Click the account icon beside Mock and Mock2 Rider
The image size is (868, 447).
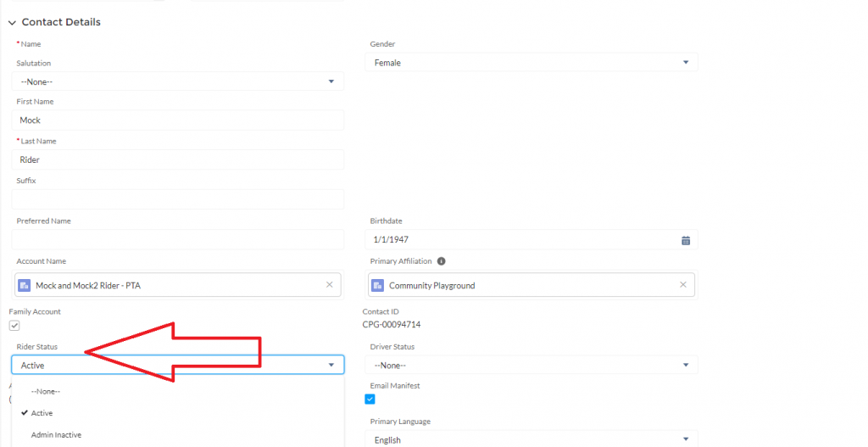[25, 286]
